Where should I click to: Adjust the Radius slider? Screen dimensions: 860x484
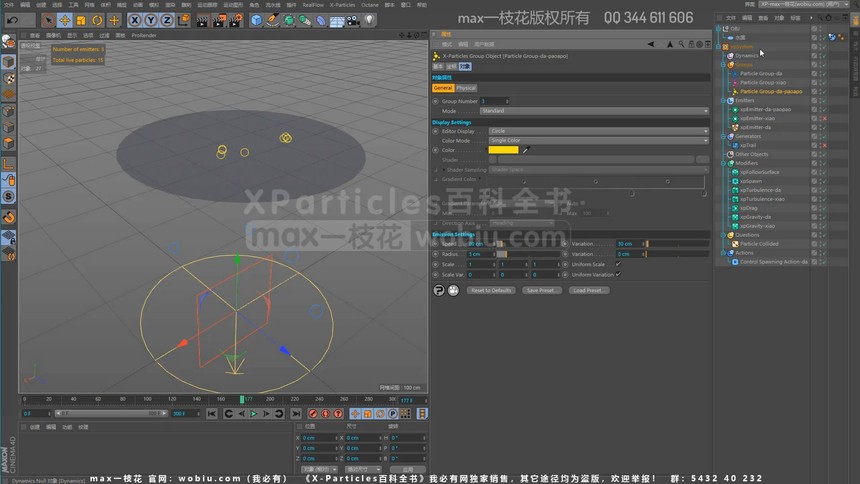point(529,254)
